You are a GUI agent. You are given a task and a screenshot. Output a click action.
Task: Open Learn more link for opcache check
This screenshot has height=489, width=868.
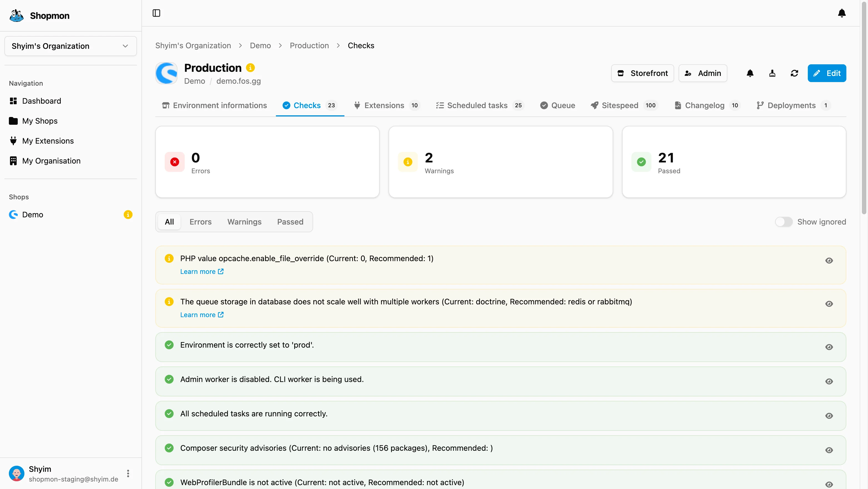tap(202, 271)
